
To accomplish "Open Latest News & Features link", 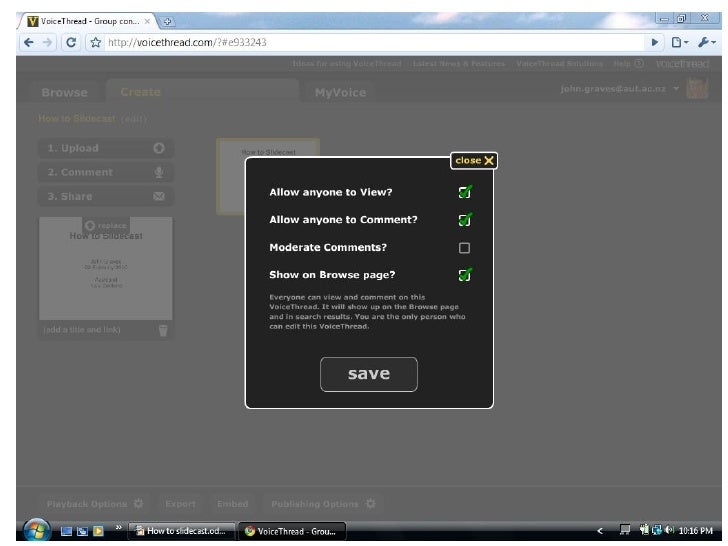I will click(x=459, y=64).
